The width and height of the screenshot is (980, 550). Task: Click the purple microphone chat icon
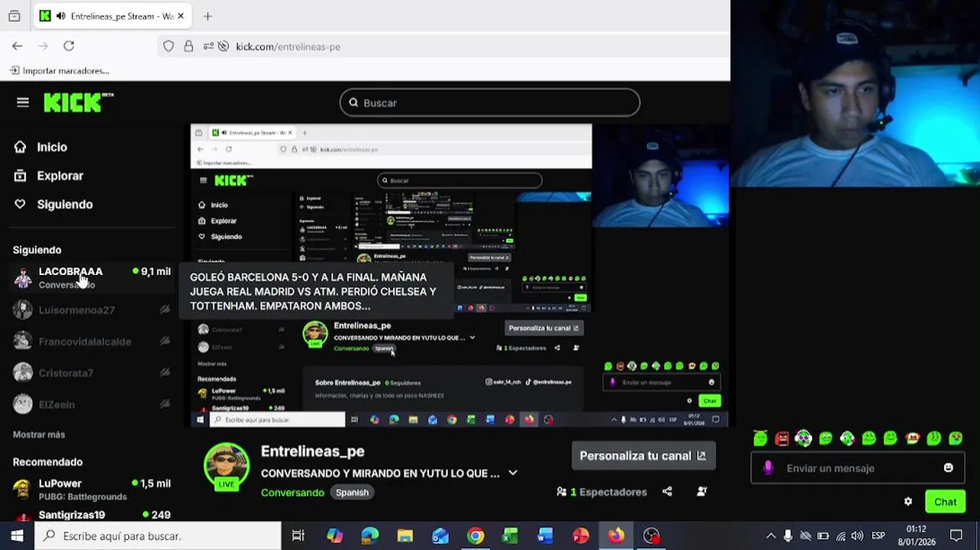coord(768,468)
